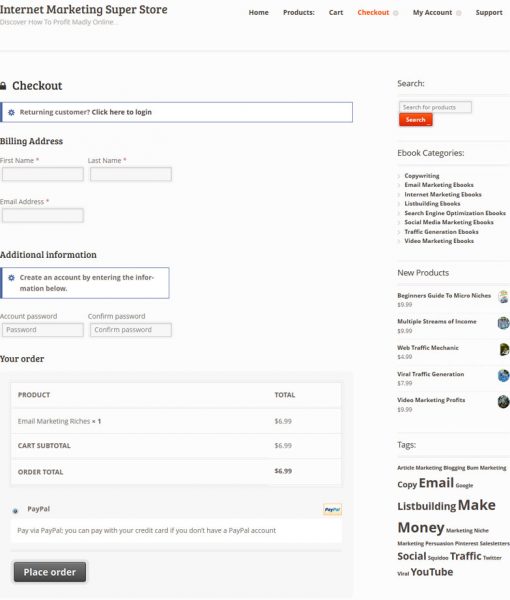510x600 pixels.
Task: Open Video Marketing Profits product thumbnail
Action: point(503,401)
